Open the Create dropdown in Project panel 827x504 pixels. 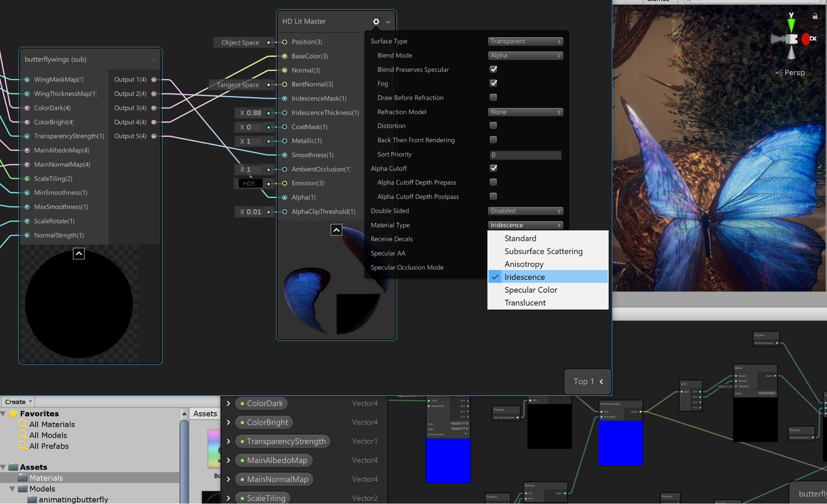(18, 401)
